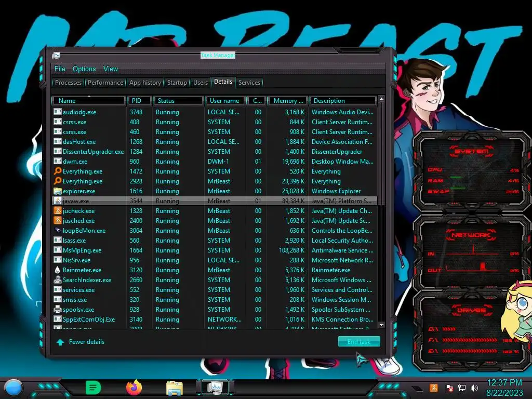Click the DissenterUpgrader.exe process icon
The image size is (532, 399).
click(x=57, y=151)
